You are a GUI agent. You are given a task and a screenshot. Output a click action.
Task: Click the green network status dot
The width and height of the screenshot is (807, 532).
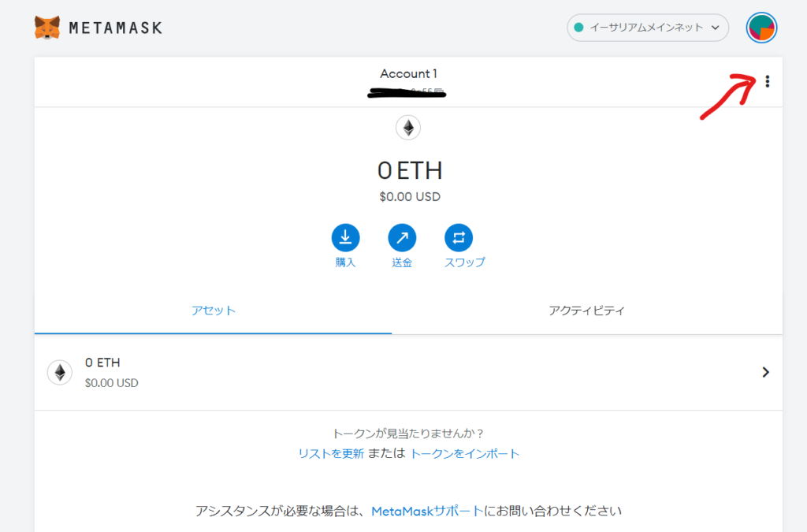tap(578, 28)
